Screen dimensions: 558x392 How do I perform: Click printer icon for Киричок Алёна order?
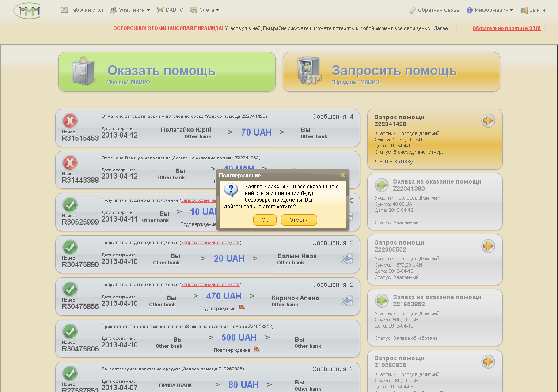click(x=347, y=301)
